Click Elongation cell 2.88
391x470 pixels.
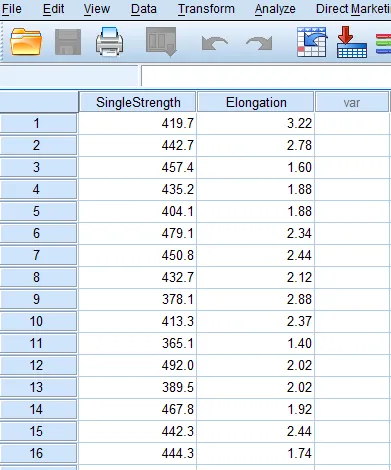(x=256, y=299)
